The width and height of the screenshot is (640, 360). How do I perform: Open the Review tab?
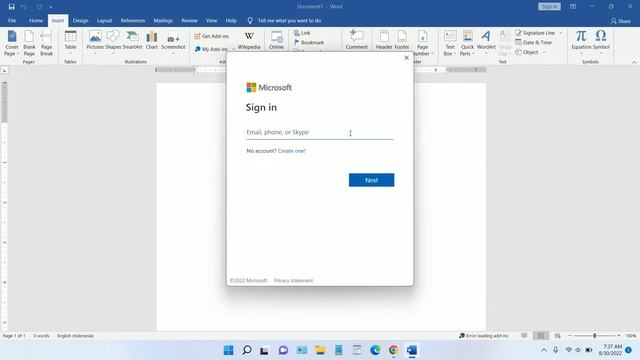(x=189, y=20)
